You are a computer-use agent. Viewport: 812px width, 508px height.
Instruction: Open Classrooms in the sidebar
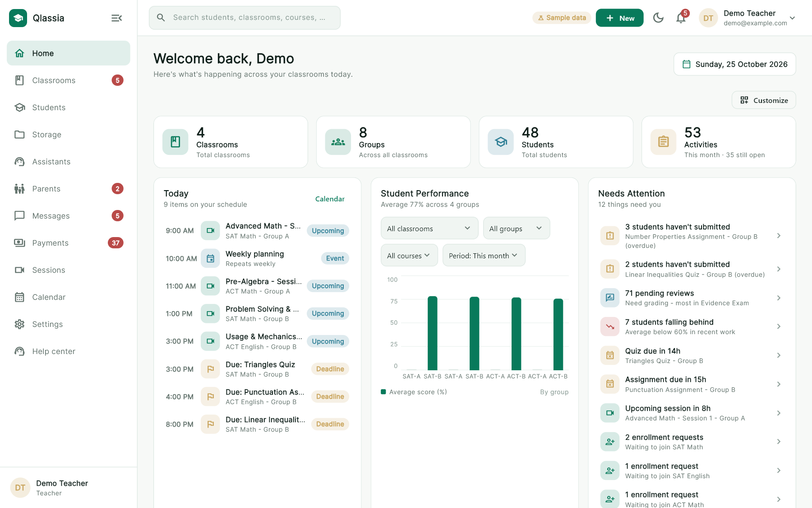pos(69,80)
